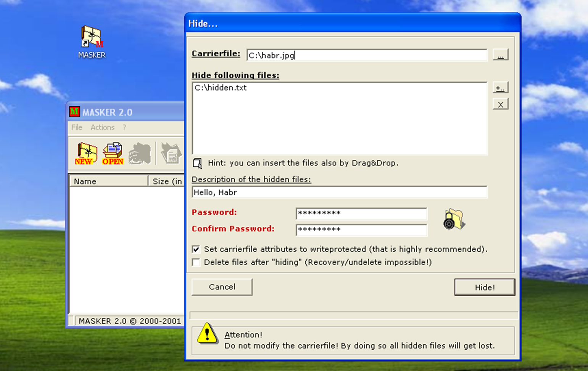
Task: Browse for carrierfile with the ... button
Action: tap(500, 55)
